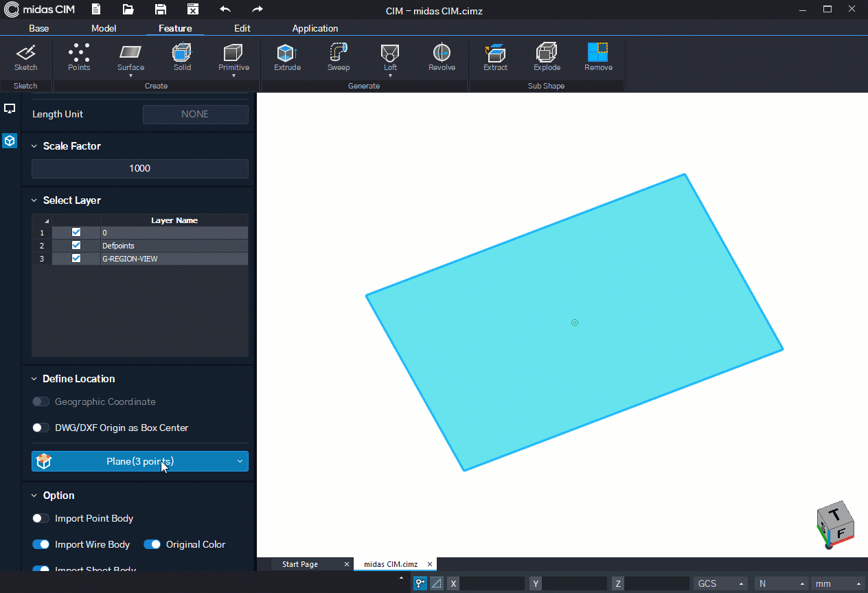The width and height of the screenshot is (868, 593).
Task: Select the Revolve tool
Action: pyautogui.click(x=442, y=58)
